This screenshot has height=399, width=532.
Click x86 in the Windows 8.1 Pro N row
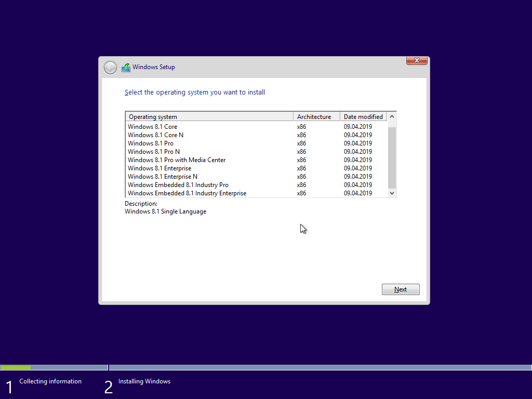click(x=301, y=152)
